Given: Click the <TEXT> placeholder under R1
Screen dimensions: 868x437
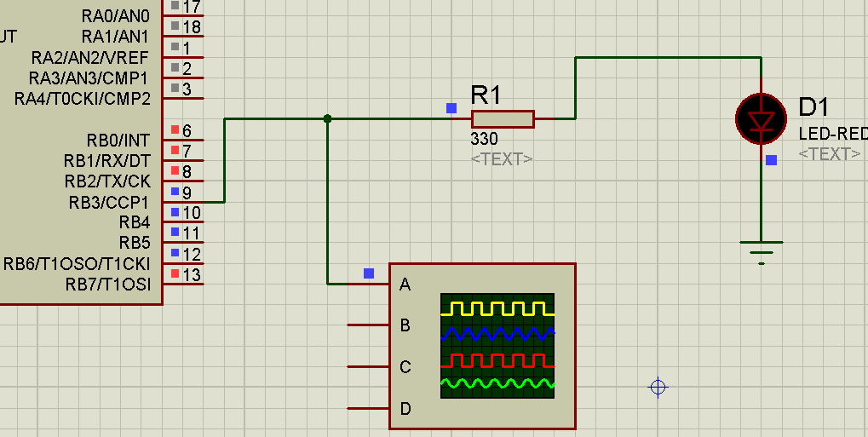Looking at the screenshot, I should [x=502, y=159].
